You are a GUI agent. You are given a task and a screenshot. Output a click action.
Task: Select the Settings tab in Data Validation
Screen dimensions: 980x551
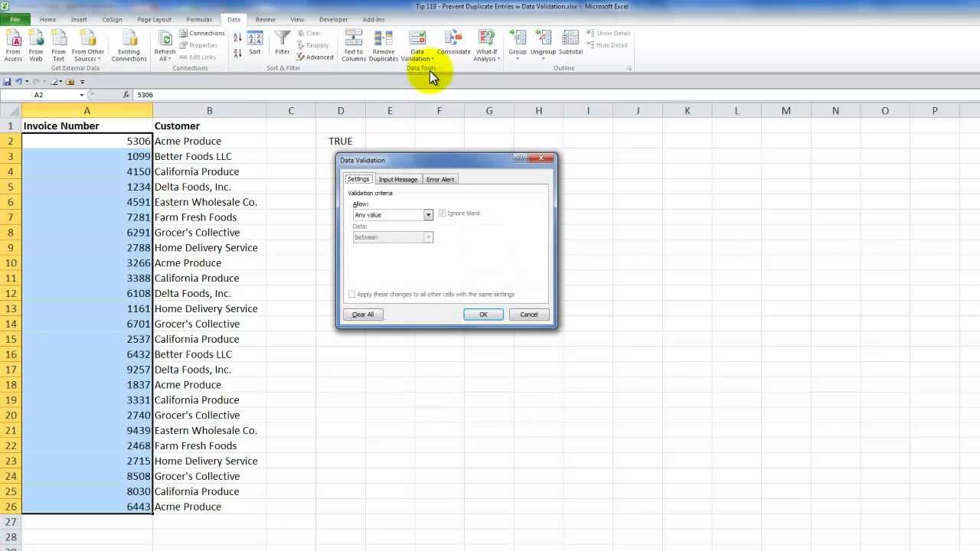point(358,179)
